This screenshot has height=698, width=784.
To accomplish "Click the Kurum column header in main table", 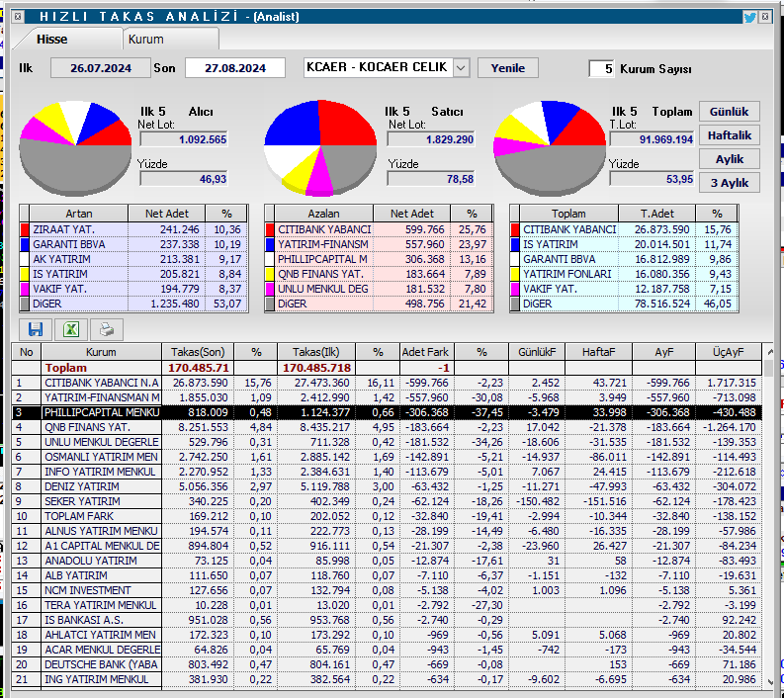I will (x=101, y=352).
